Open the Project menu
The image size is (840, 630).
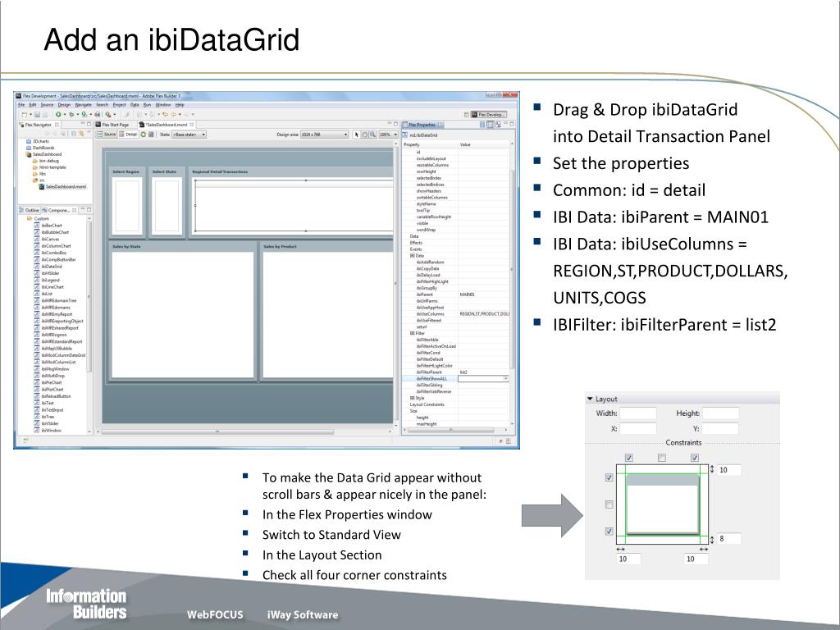tap(119, 105)
